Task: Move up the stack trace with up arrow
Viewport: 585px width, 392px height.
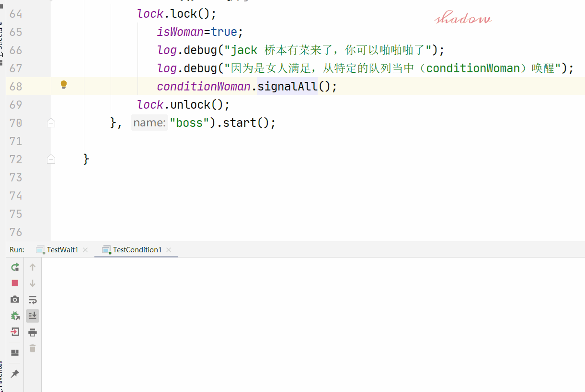Action: pyautogui.click(x=33, y=267)
